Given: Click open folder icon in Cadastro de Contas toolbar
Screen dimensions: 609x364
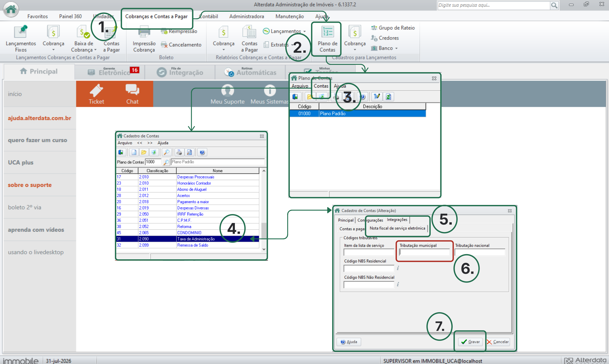Looking at the screenshot, I should click(144, 152).
